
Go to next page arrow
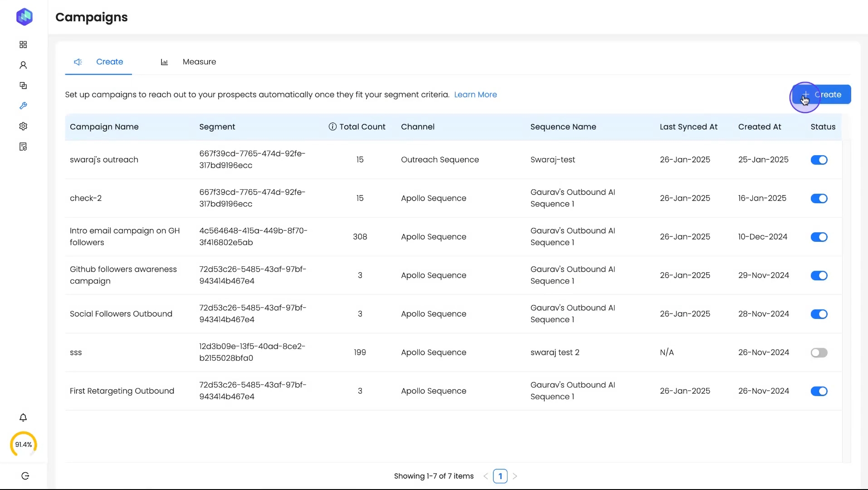click(x=515, y=476)
